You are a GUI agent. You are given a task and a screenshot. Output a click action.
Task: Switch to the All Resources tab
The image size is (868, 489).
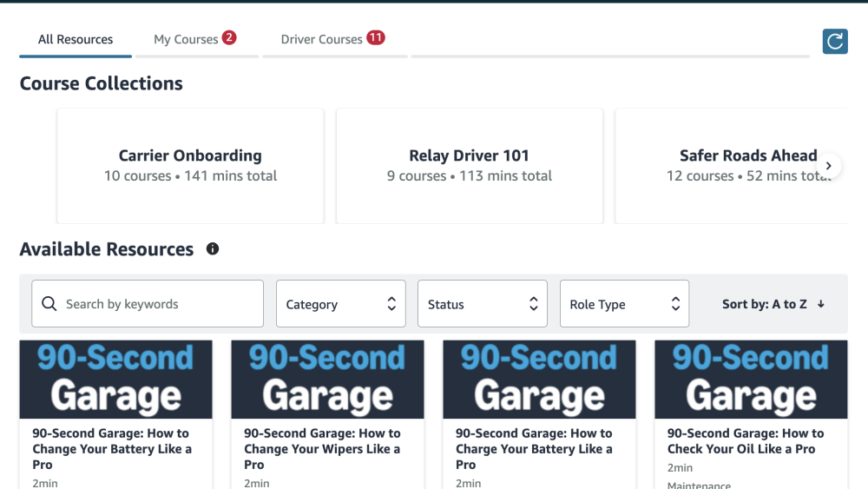(76, 39)
